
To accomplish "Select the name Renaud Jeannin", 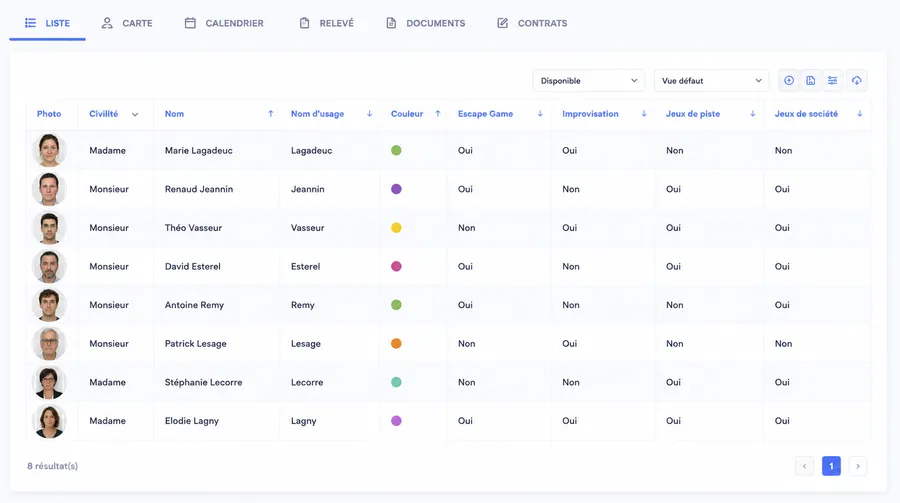I will [199, 189].
